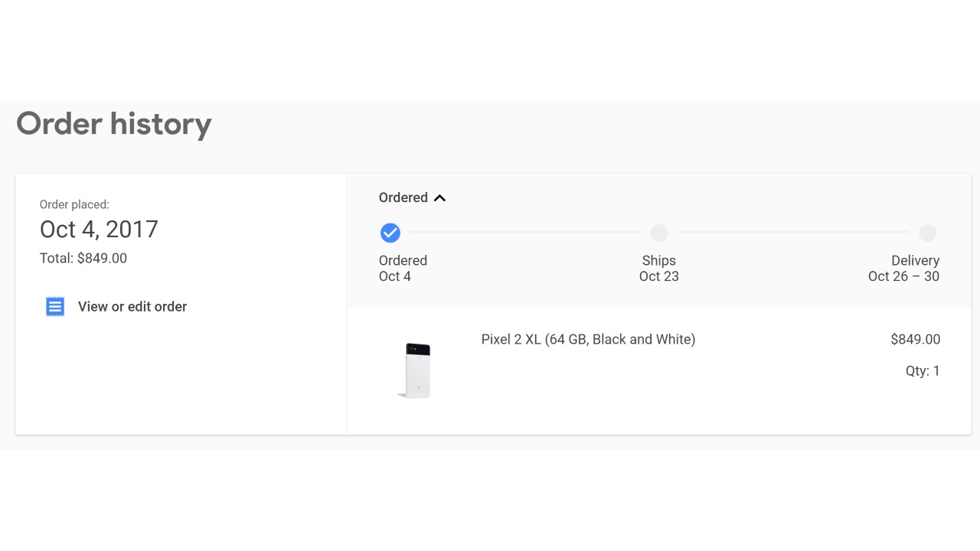Click progress line between Ordered and Ships
The height and width of the screenshot is (551, 980).
click(524, 232)
